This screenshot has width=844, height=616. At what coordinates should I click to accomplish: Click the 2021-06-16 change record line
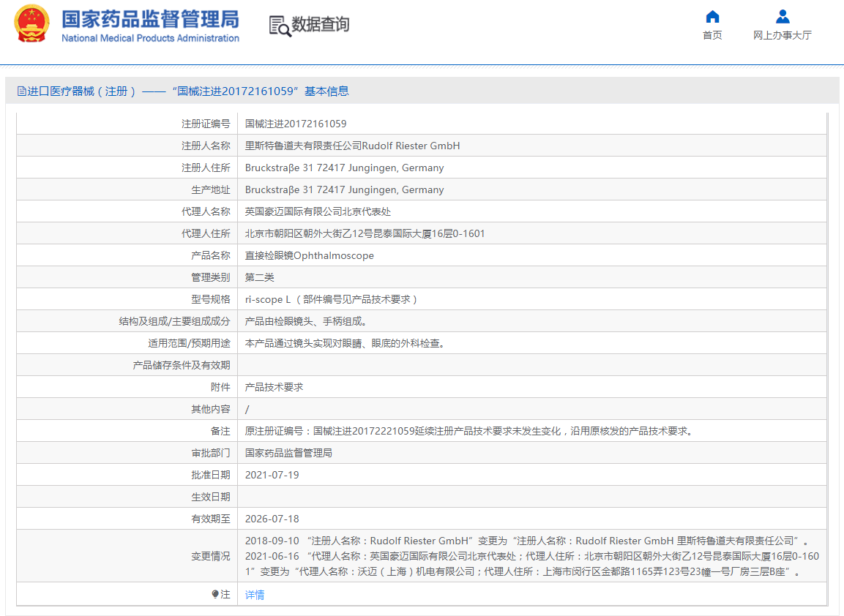(x=532, y=564)
